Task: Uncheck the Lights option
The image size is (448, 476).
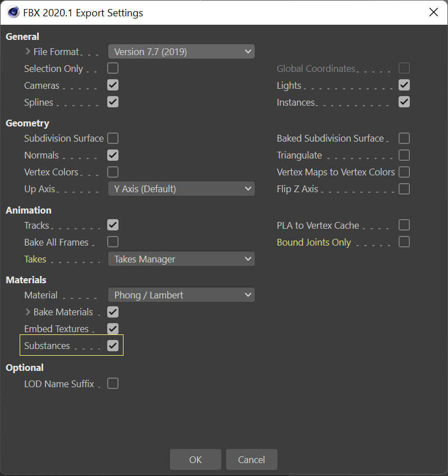Action: 404,85
